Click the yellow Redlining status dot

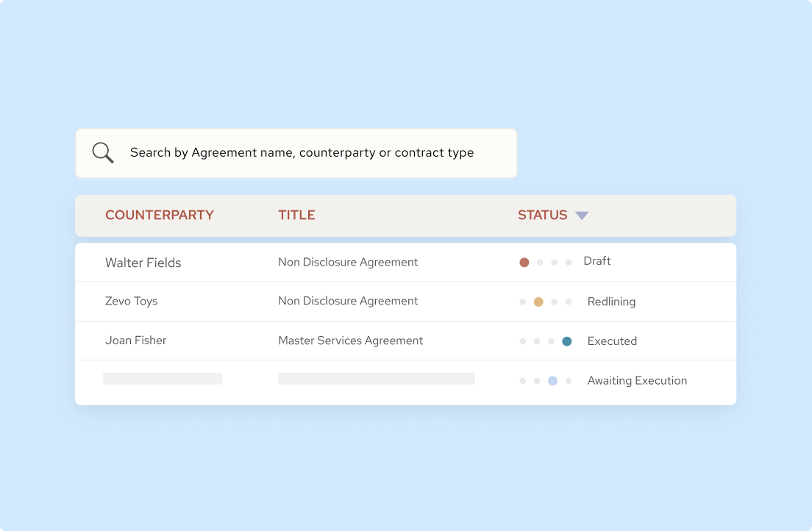tap(538, 301)
